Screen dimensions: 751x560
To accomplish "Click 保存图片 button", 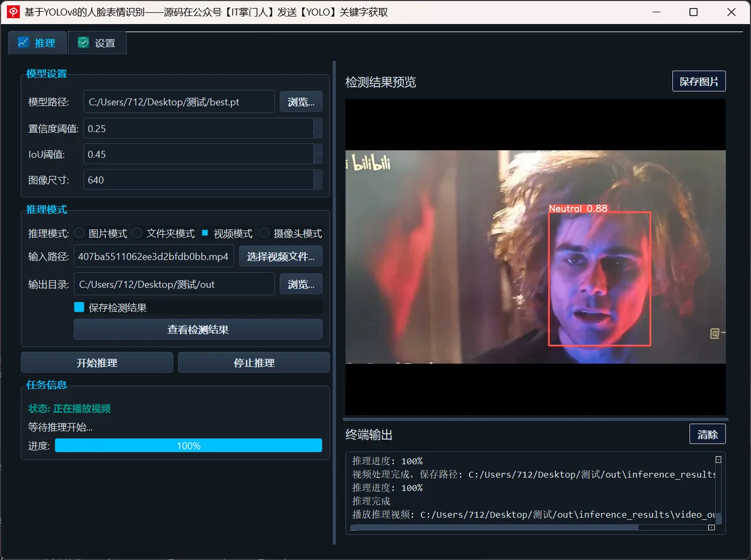I will [x=699, y=81].
